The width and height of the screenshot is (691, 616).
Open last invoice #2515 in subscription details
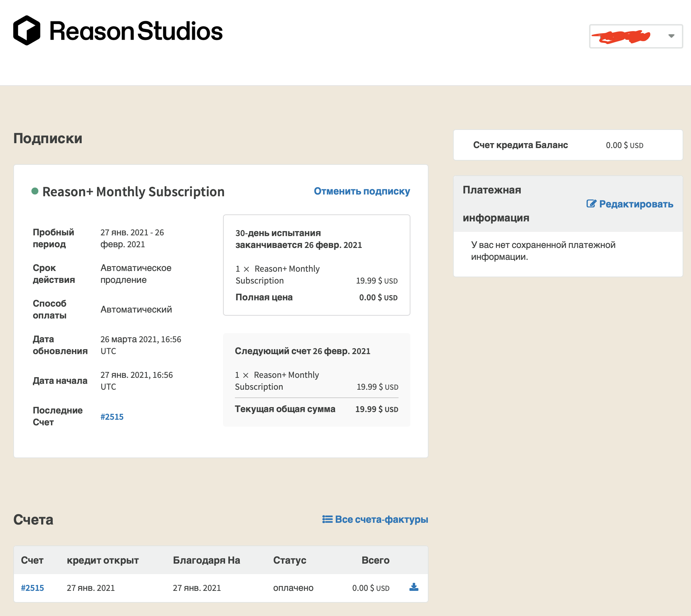112,417
